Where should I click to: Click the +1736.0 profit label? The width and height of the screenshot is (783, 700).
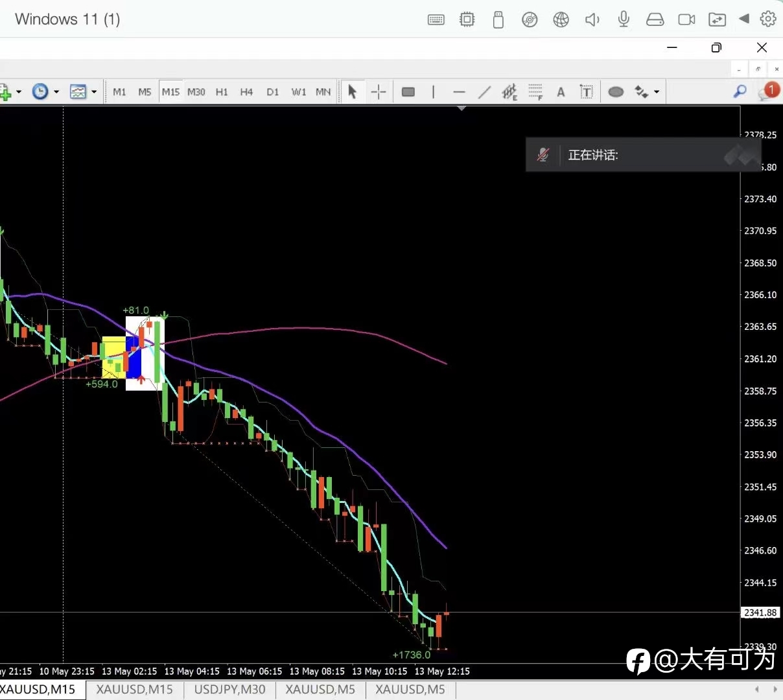(x=411, y=655)
